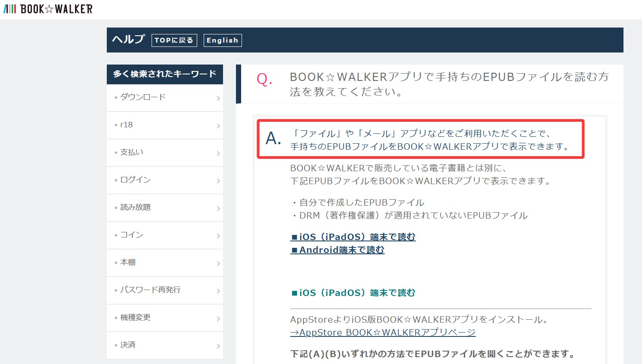Screen dimensions: 642x364
Task: Open the 本棚 keyword
Action: (128, 262)
